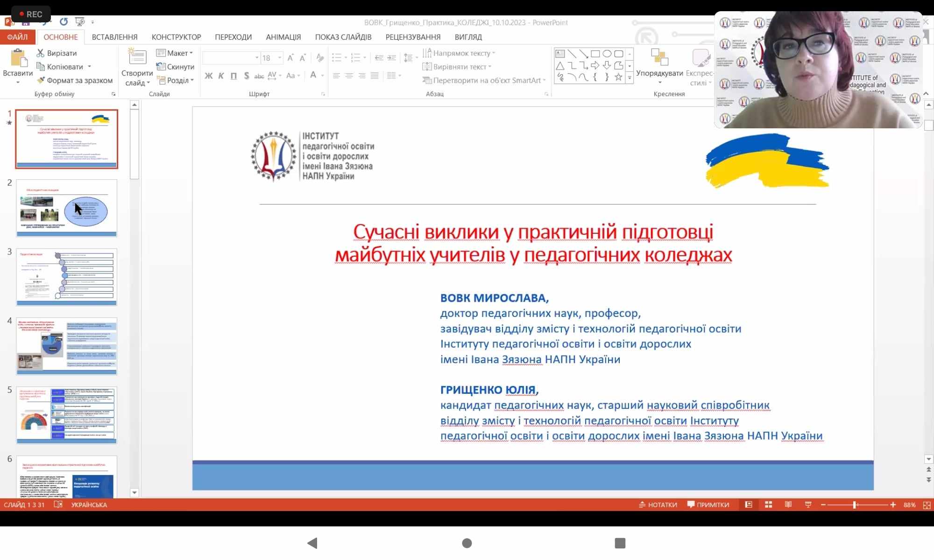Open reading view from status bar
Image resolution: width=934 pixels, height=560 pixels.
click(788, 504)
